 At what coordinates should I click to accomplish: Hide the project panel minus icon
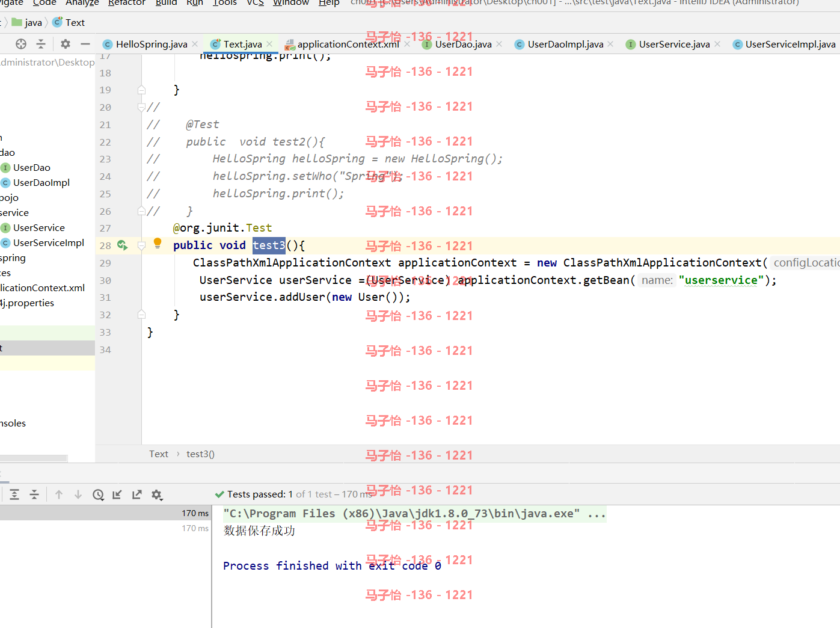(x=85, y=44)
